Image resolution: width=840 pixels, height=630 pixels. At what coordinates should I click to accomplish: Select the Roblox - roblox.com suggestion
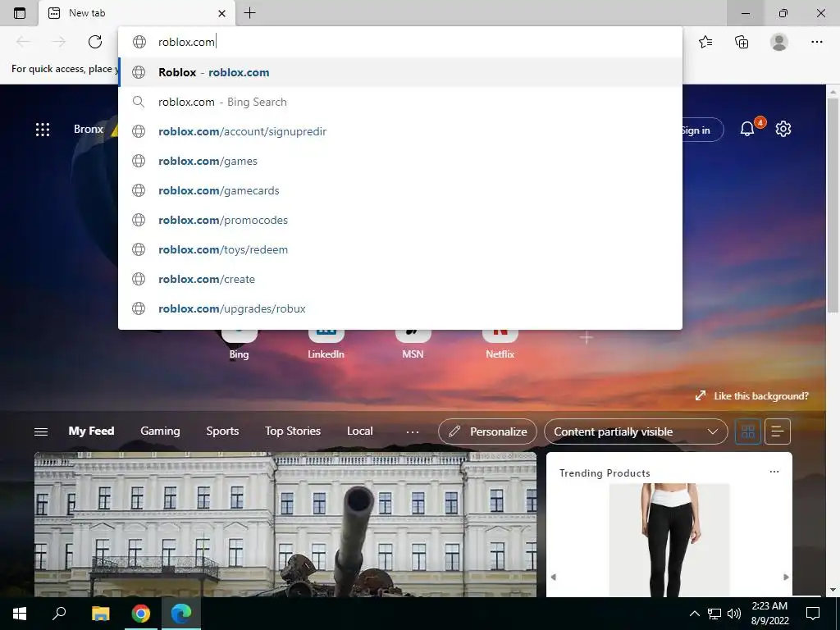(x=399, y=72)
